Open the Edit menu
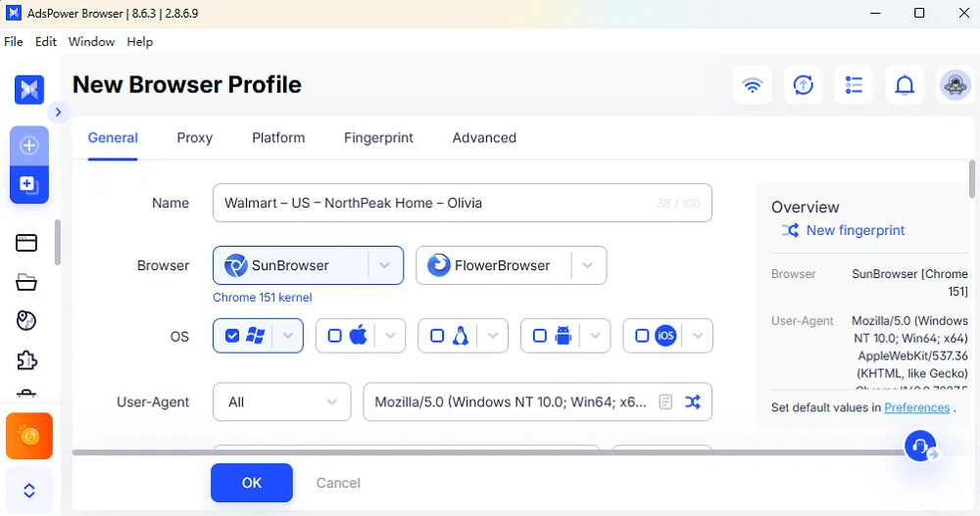Image resolution: width=980 pixels, height=516 pixels. [46, 42]
